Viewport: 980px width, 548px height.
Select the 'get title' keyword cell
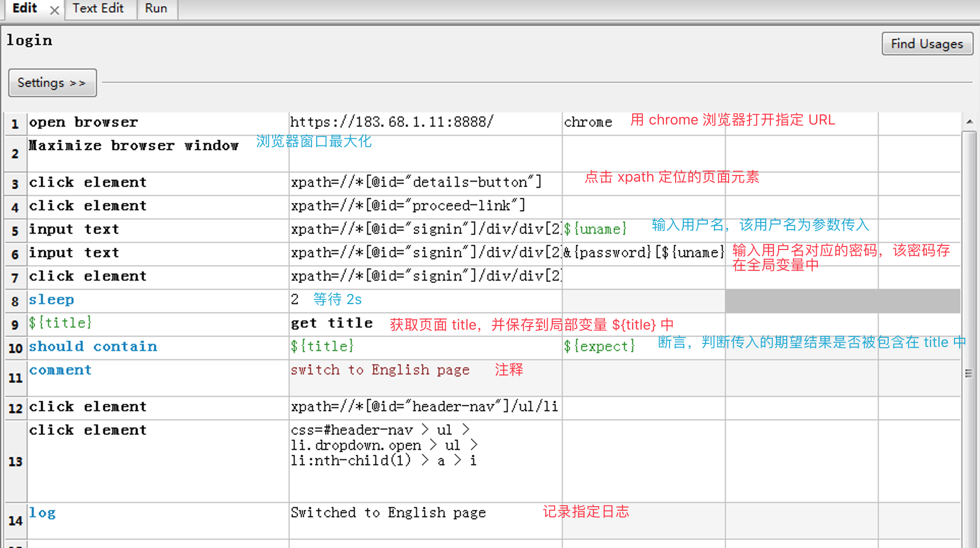(x=425, y=325)
